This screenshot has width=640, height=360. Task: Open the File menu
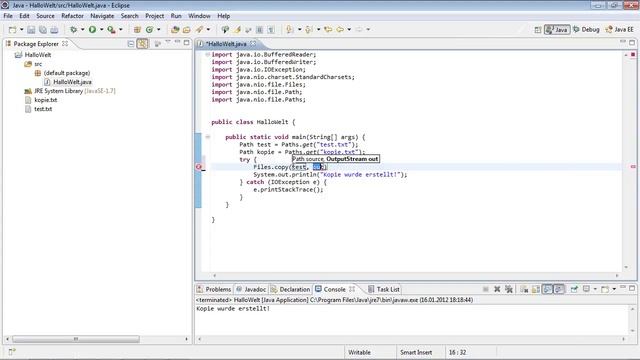pyautogui.click(x=8, y=16)
